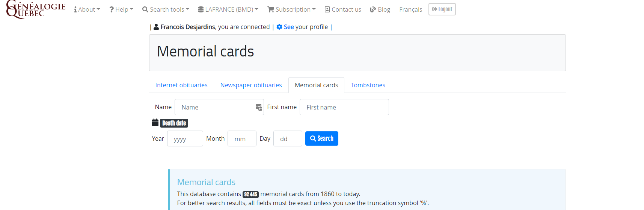This screenshot has width=644, height=210.
Task: Open the LAFRANCE (BMD) dropdown
Action: click(228, 9)
